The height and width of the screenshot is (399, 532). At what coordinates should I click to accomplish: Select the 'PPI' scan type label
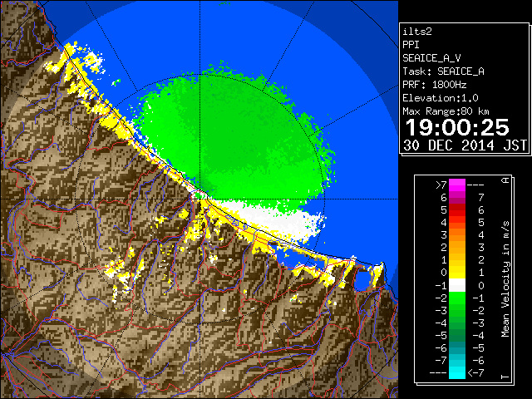(x=411, y=45)
